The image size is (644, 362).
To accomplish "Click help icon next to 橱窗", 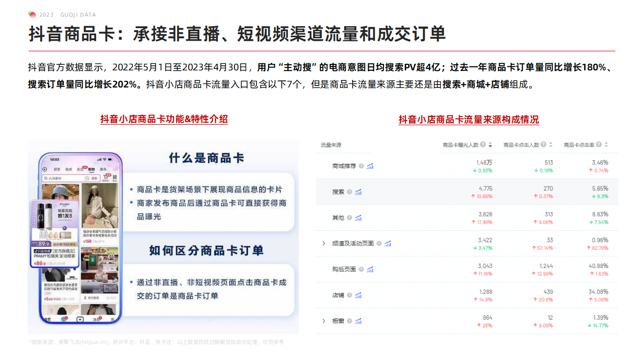I will tap(349, 321).
